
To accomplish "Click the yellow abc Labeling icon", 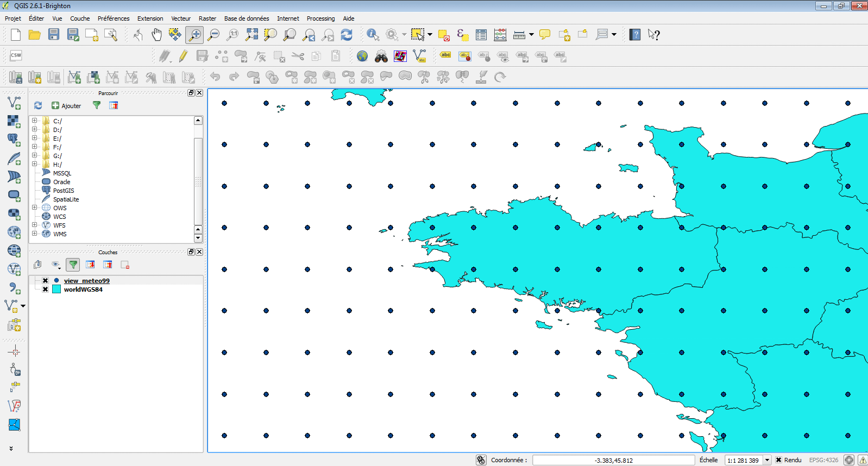I will tap(445, 55).
